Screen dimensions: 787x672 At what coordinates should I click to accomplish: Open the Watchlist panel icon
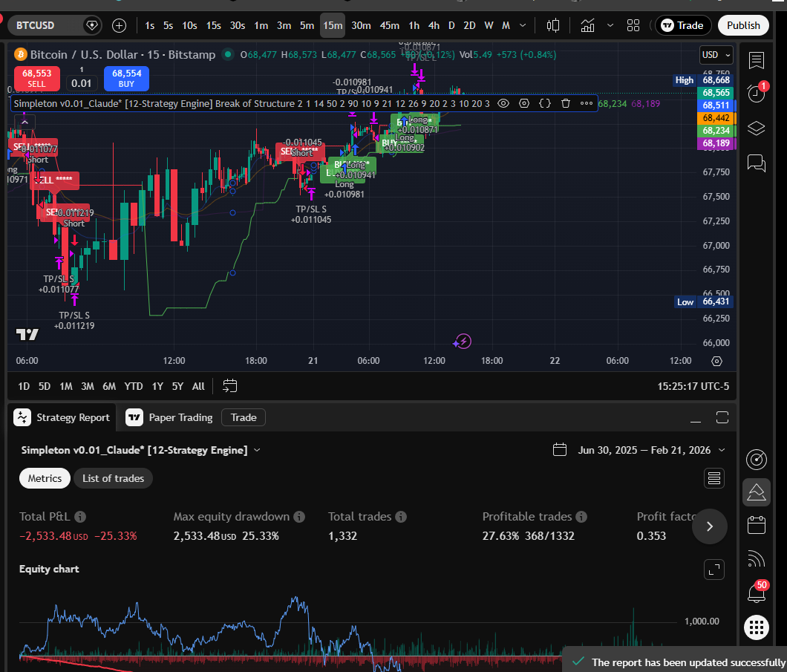(756, 60)
